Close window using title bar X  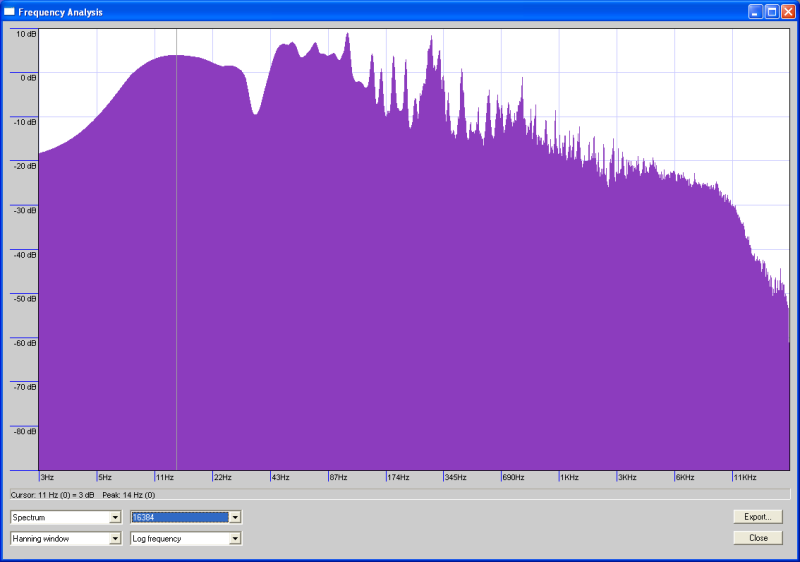point(788,11)
